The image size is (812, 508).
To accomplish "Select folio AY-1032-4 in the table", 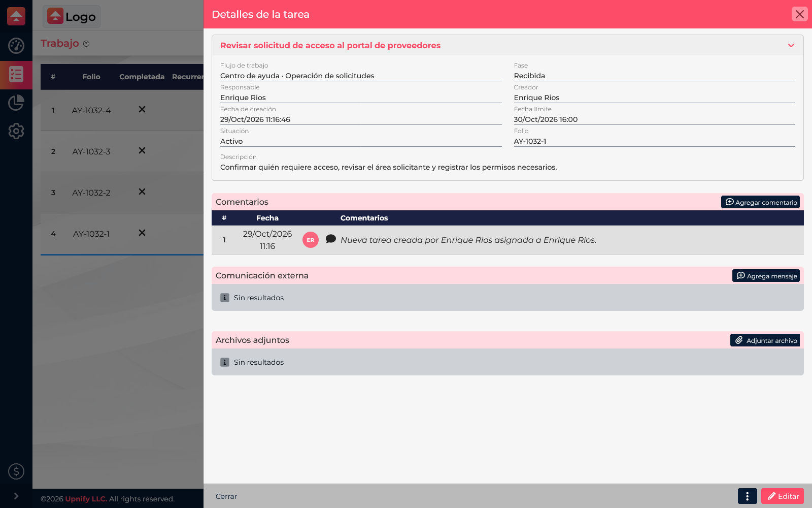I will [91, 110].
